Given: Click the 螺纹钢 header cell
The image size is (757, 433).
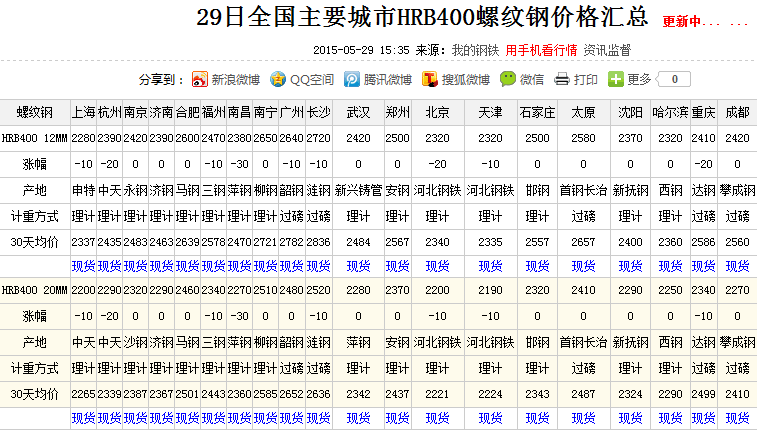Looking at the screenshot, I should click(35, 112).
